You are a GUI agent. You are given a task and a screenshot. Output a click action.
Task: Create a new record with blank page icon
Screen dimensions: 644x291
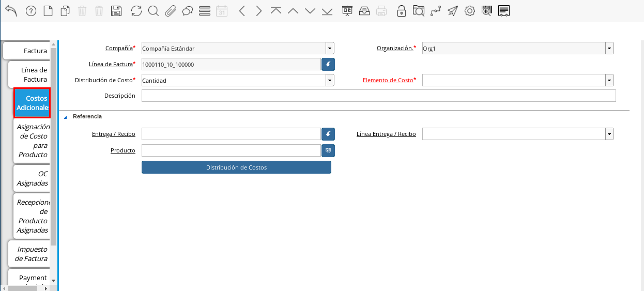click(x=48, y=11)
